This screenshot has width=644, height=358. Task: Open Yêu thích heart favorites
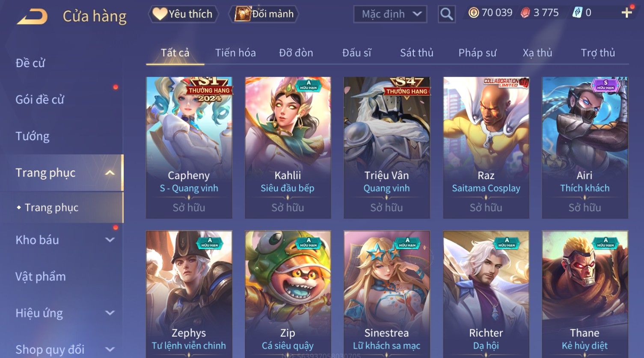point(184,14)
